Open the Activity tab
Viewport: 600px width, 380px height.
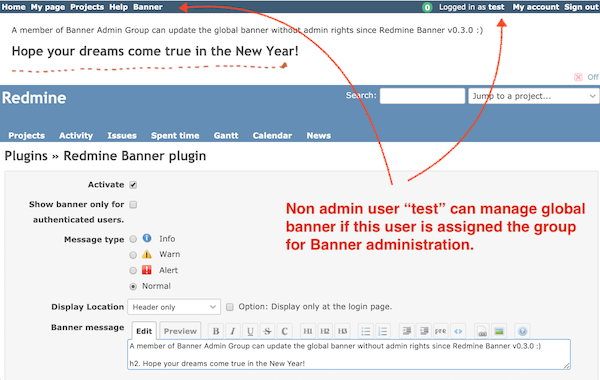pos(76,135)
